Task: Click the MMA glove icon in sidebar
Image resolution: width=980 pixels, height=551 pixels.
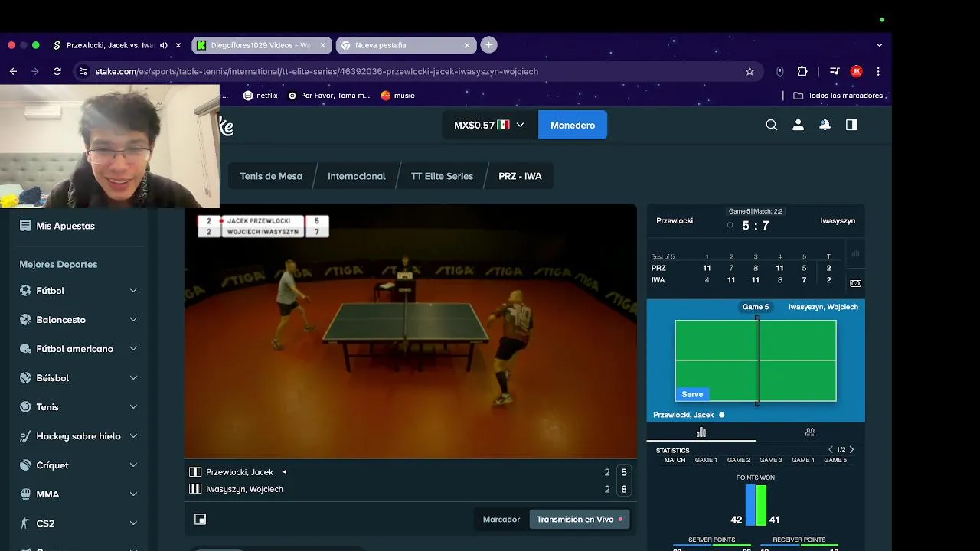Action: (25, 494)
